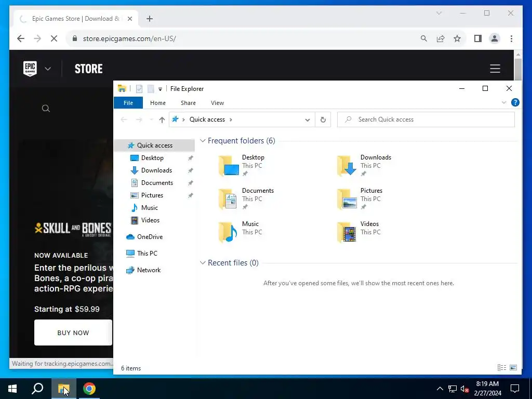Open the Chrome three-dot menu
The image size is (532, 399).
click(511, 38)
